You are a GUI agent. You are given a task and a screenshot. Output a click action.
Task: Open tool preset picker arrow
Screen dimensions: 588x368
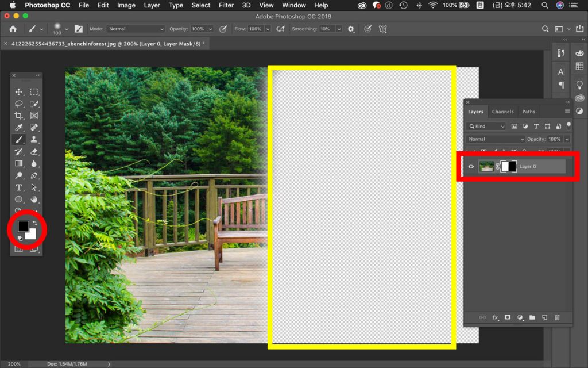(x=41, y=29)
